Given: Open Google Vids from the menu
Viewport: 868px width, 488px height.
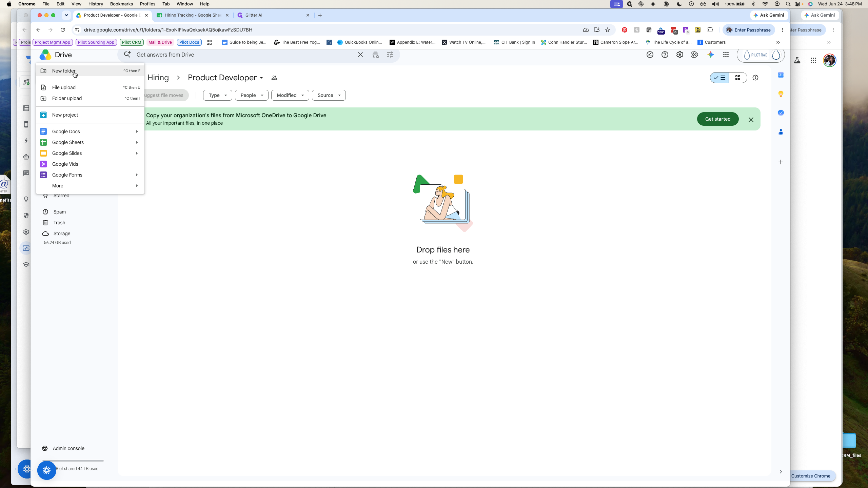Looking at the screenshot, I should [90, 164].
